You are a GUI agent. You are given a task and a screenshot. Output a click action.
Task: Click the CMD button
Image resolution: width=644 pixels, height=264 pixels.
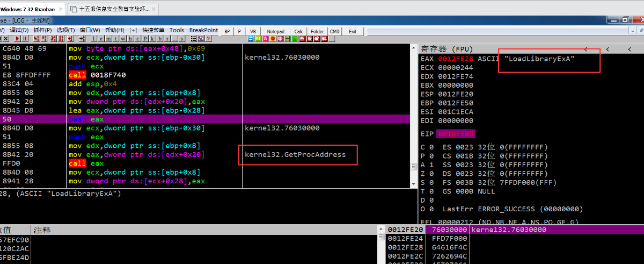[334, 31]
